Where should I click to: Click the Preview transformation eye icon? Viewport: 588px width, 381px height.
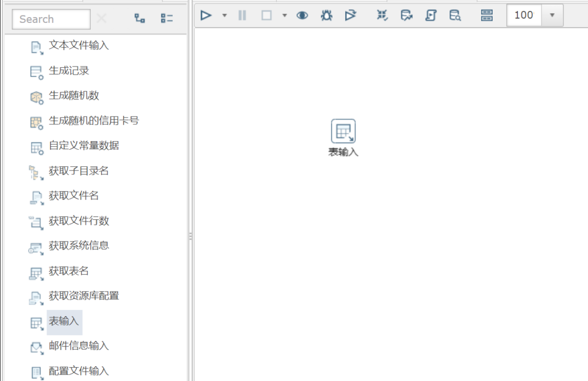tap(302, 15)
